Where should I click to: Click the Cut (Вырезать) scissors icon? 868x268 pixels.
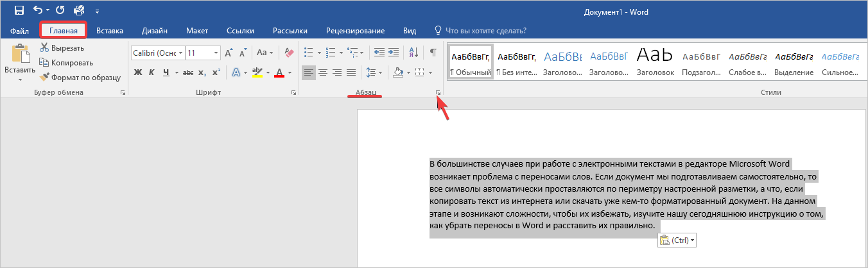45,48
